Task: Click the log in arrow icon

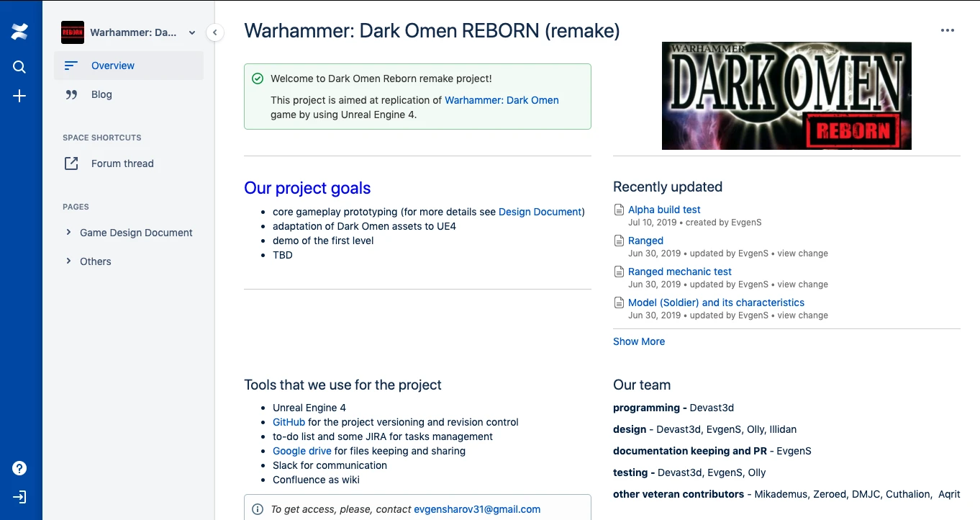Action: click(19, 497)
